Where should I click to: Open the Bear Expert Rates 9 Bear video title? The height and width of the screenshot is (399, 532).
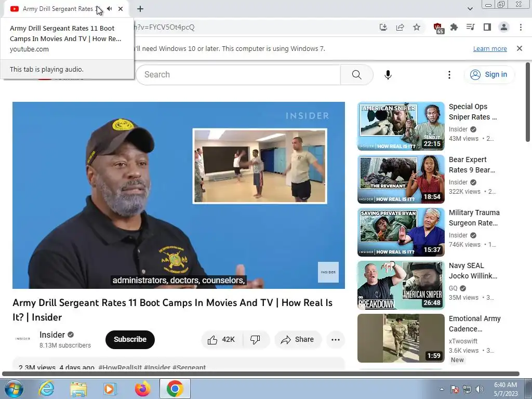pos(472,165)
